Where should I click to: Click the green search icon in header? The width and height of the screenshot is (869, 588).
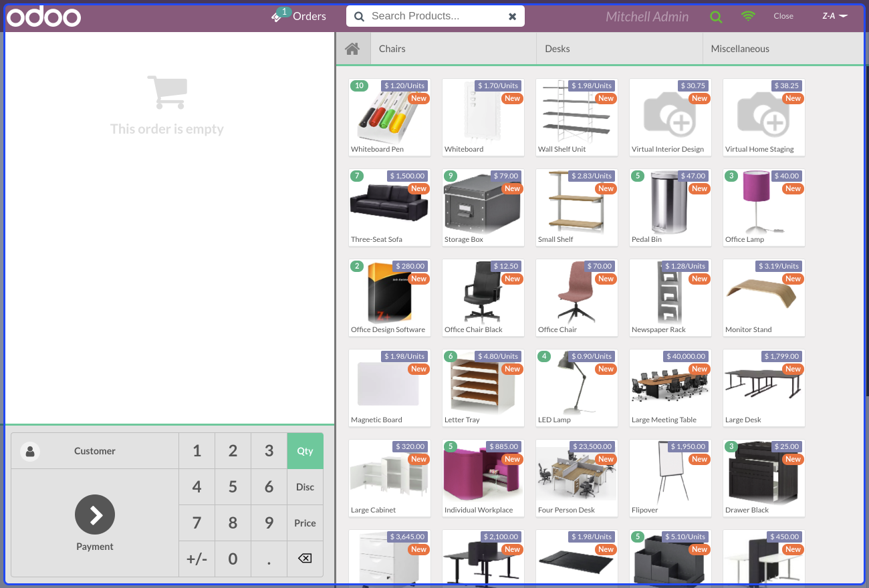tap(716, 17)
